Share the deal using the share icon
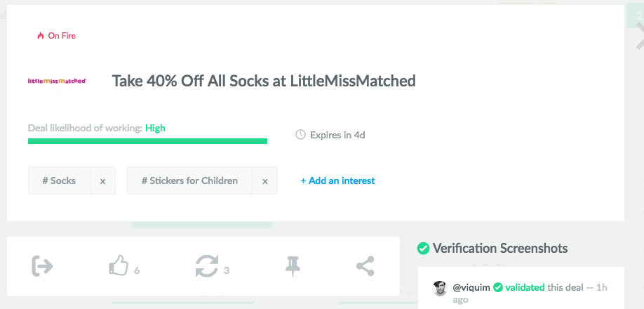 click(365, 266)
